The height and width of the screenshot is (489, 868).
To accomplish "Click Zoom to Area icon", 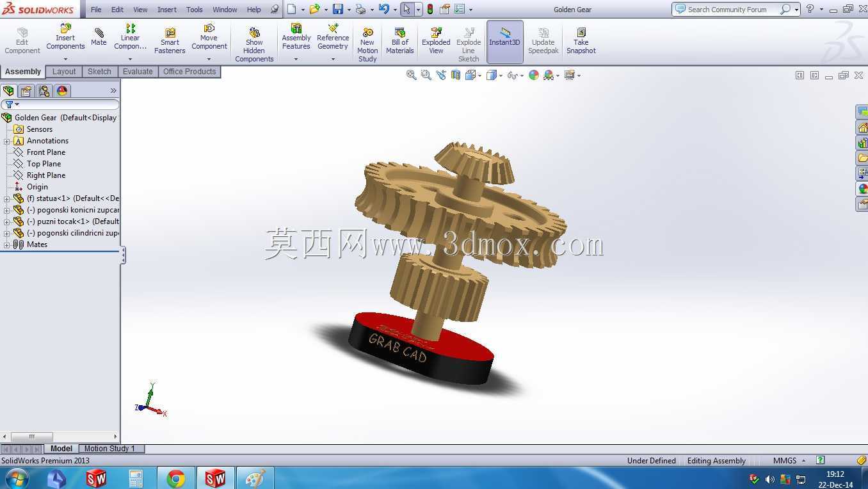I will [x=426, y=75].
